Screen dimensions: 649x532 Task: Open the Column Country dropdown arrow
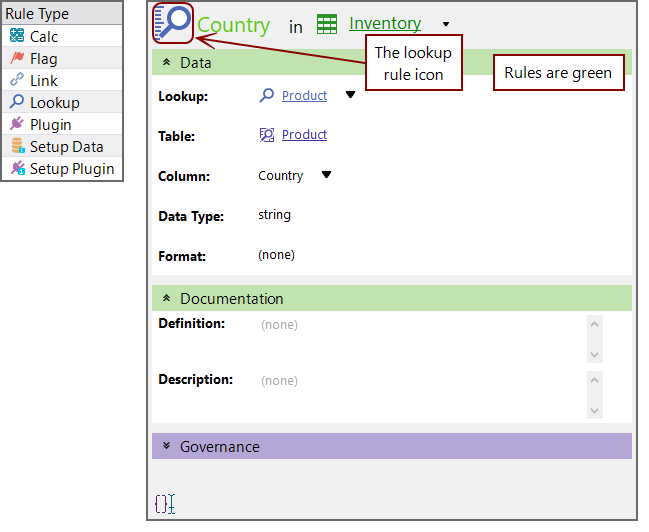tap(327, 175)
